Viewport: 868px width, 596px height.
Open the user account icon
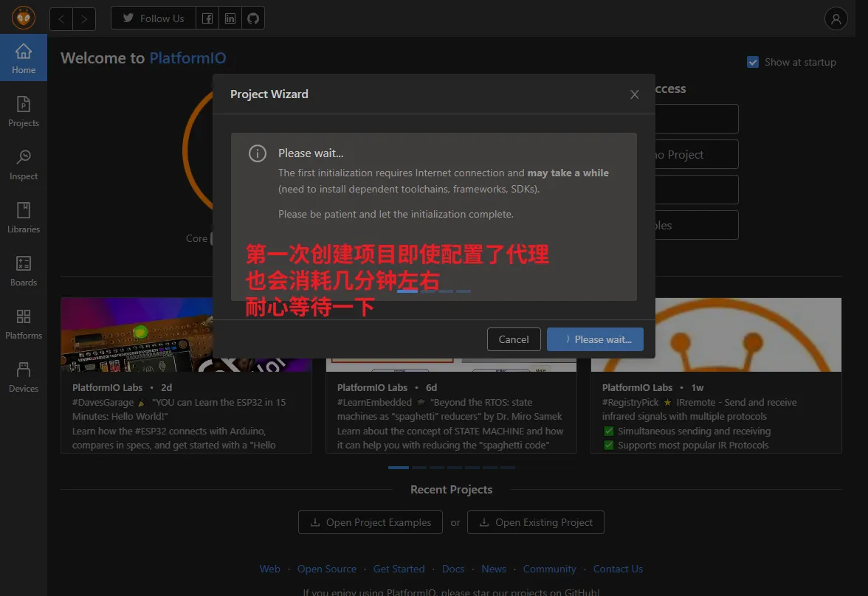(836, 18)
